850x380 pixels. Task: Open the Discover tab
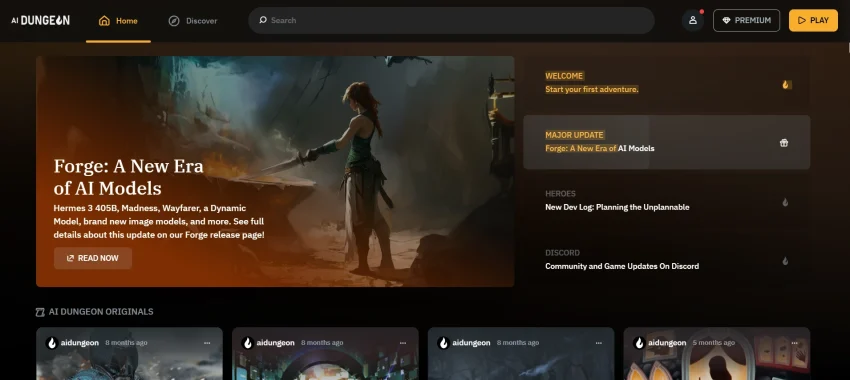(x=193, y=21)
